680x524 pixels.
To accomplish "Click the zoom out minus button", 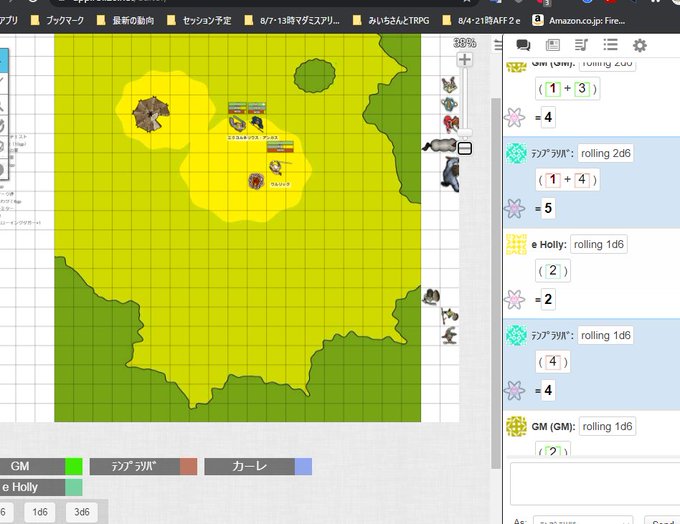I will point(465,149).
